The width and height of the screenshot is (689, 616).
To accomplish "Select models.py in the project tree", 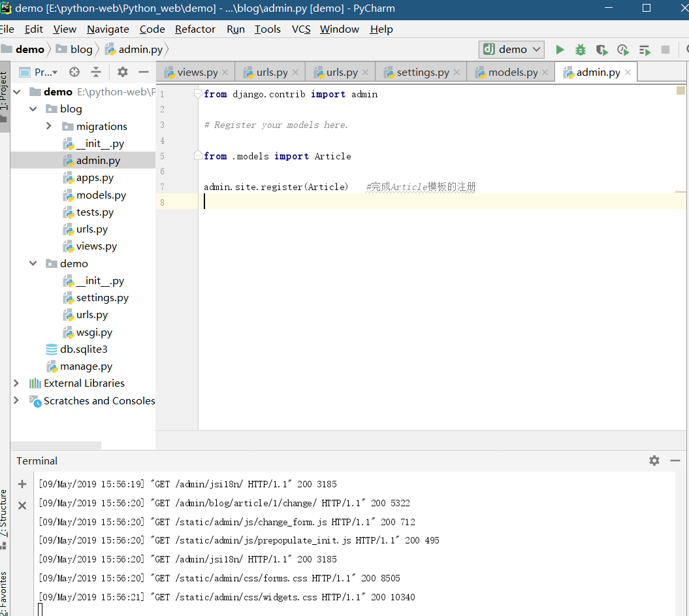I will point(94,195).
